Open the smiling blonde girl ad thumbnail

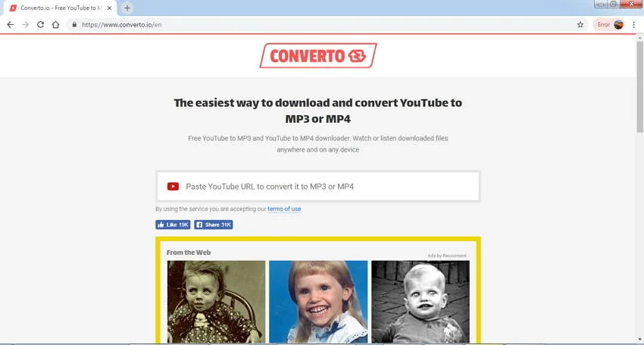click(318, 302)
